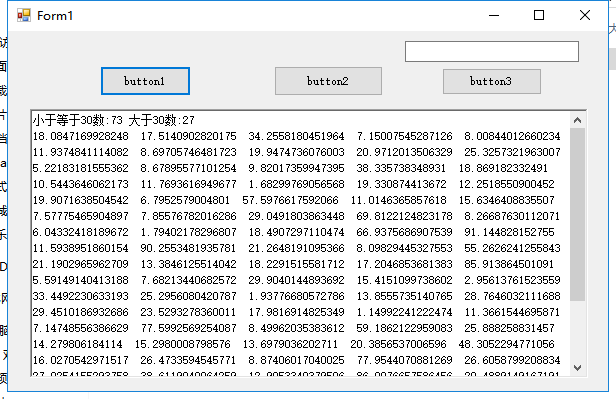Click the value 91.144828152755
This screenshot has width=616, height=399.
(509, 232)
